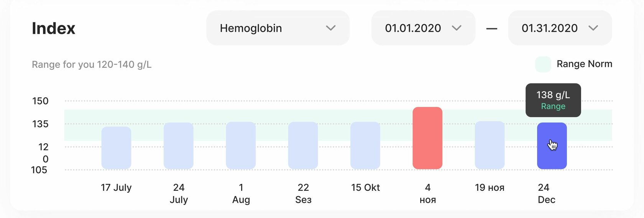The width and height of the screenshot is (644, 218).
Task: Click the Range Norm legend color swatch
Action: (543, 64)
